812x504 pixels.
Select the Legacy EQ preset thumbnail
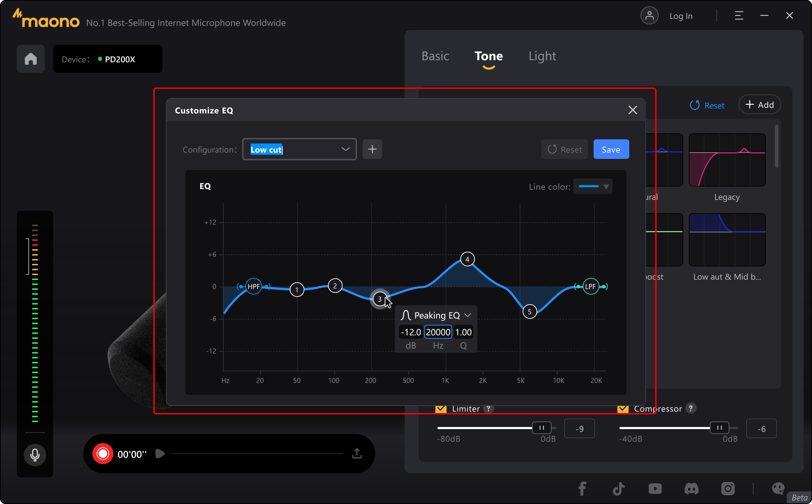point(727,160)
